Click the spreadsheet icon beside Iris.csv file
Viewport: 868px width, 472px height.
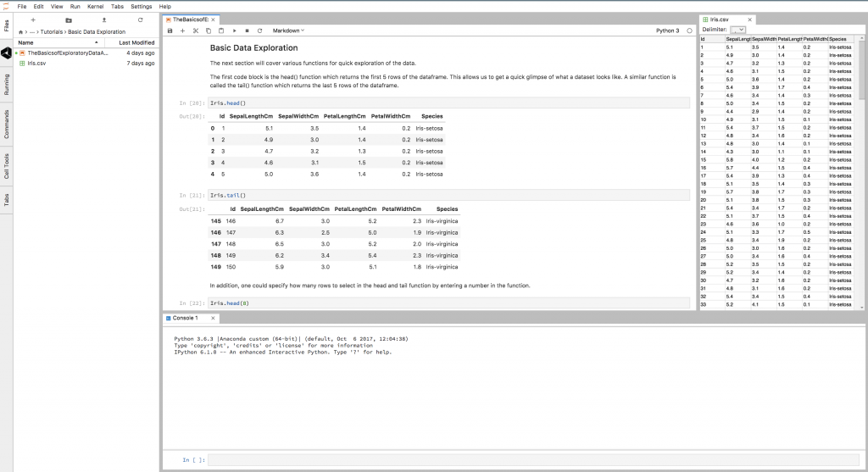22,63
